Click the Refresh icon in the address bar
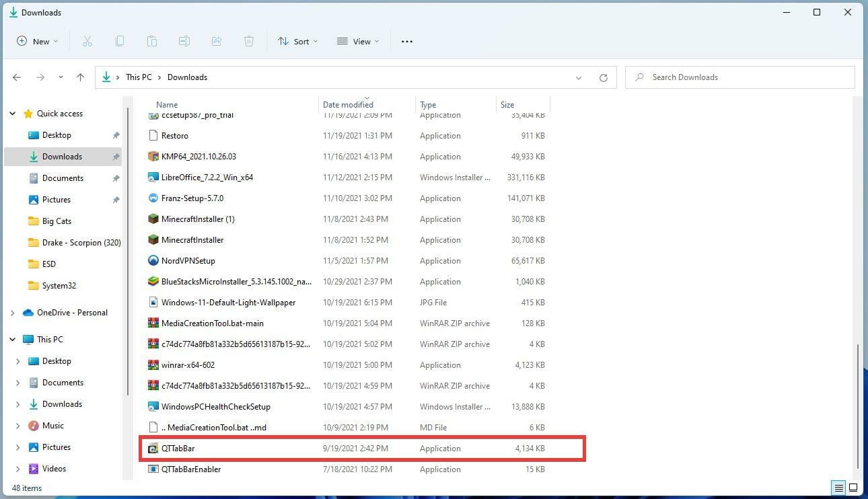868x499 pixels. click(x=603, y=77)
